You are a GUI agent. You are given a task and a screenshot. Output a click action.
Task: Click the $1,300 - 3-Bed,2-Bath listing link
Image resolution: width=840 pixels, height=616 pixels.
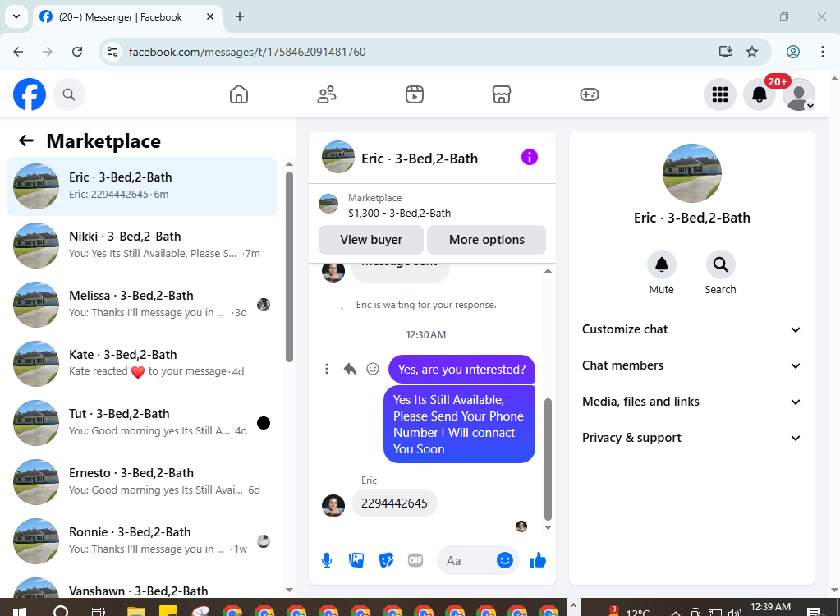coord(399,214)
